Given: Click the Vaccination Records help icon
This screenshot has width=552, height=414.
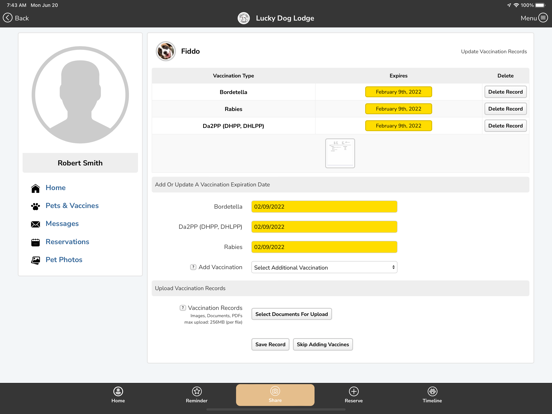Looking at the screenshot, I should [x=182, y=308].
